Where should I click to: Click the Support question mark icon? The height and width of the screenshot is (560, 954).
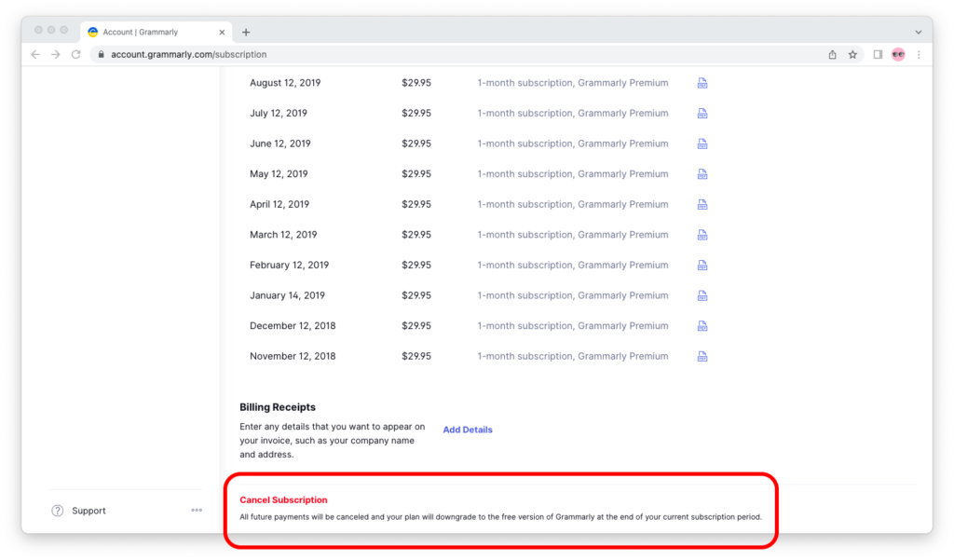pos(57,511)
